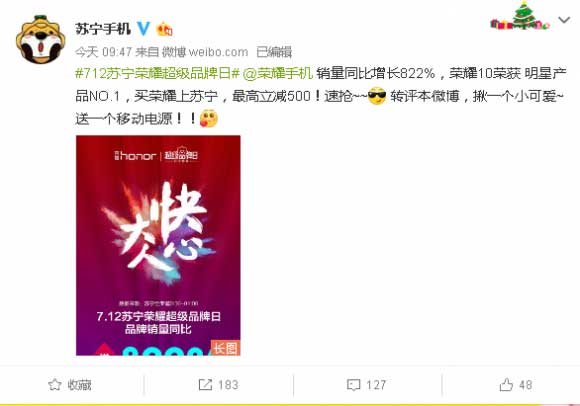Click the 今天 09:47 post timestamp
580x406 pixels.
coord(103,52)
